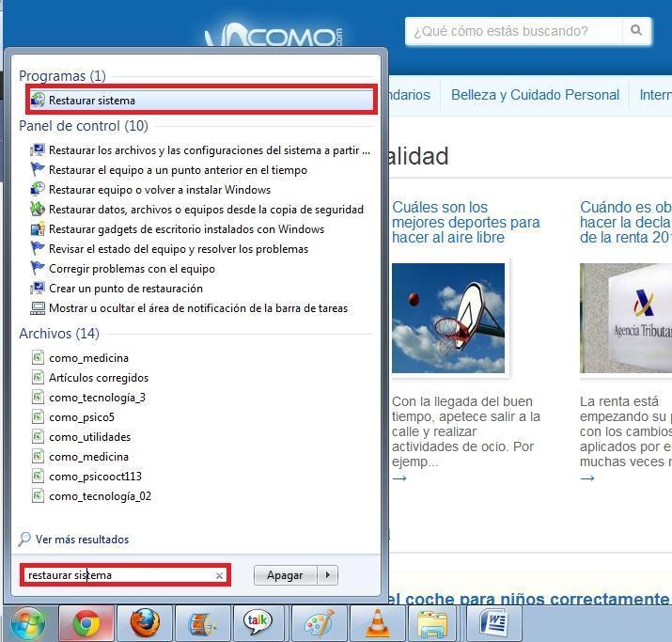672x642 pixels.
Task: Click the Windows Start orb
Action: coord(28,622)
